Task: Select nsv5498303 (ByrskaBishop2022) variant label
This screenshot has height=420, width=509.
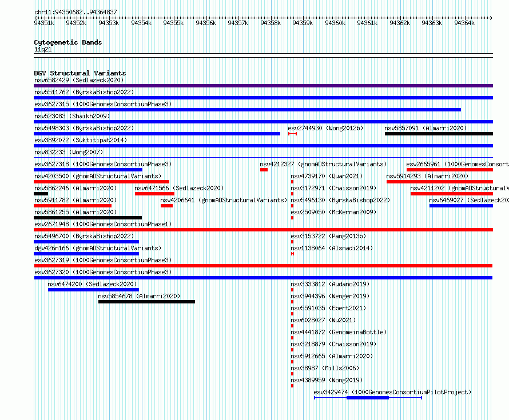Action: pyautogui.click(x=84, y=128)
